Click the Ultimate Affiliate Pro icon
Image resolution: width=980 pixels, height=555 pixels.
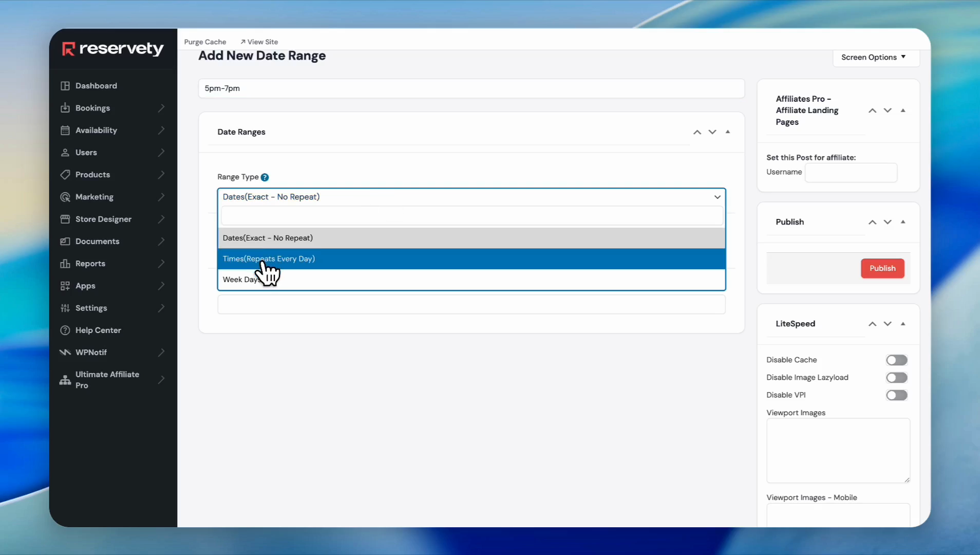click(65, 380)
